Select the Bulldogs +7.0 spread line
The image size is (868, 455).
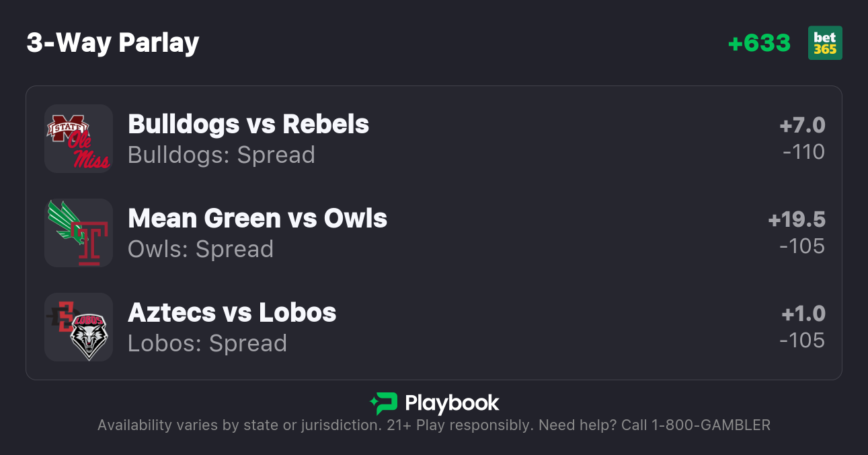[802, 126]
